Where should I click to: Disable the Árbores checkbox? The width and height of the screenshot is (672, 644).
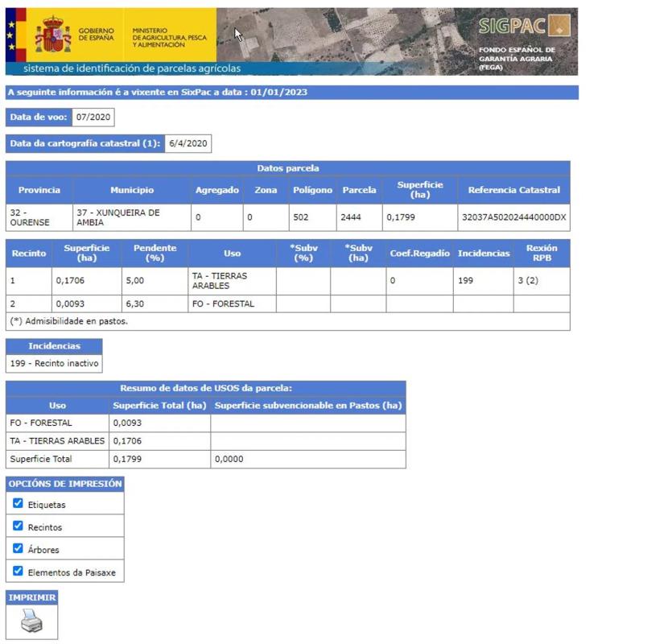18,549
